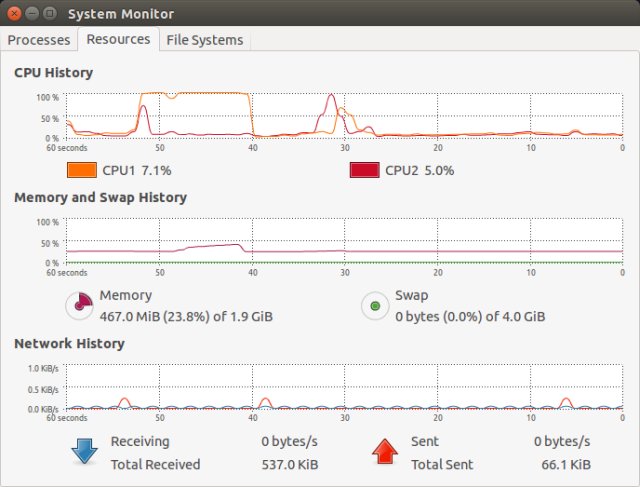Click the blue Receiving down-arrow icon
This screenshot has height=487, width=640.
coord(83,452)
